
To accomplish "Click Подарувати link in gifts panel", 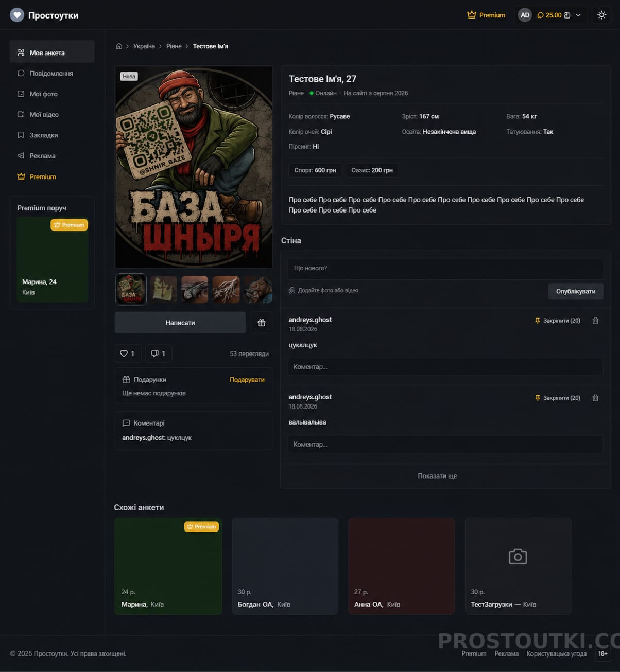I will point(247,380).
